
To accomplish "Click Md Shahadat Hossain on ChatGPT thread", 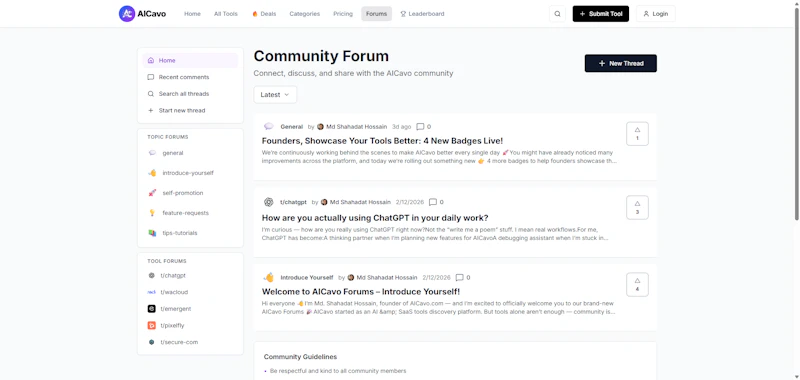I will point(360,202).
